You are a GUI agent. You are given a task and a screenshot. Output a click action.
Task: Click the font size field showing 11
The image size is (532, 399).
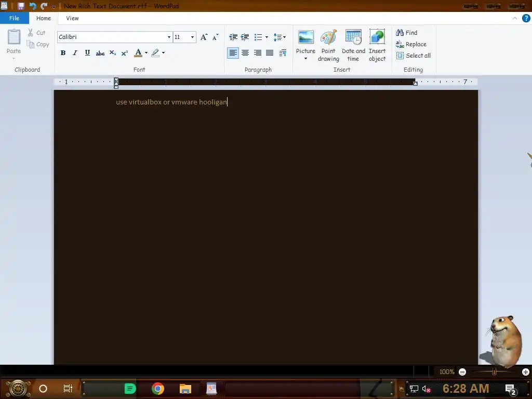pos(181,37)
